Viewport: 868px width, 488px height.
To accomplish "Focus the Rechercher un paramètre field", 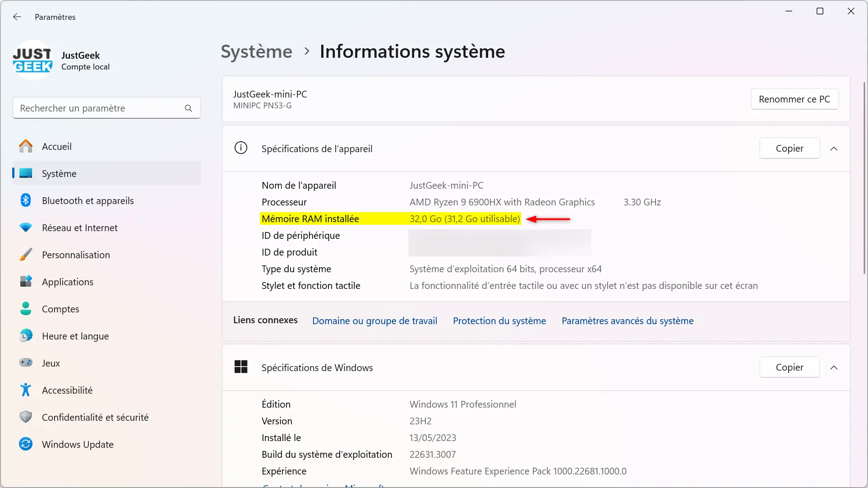I will coord(106,108).
